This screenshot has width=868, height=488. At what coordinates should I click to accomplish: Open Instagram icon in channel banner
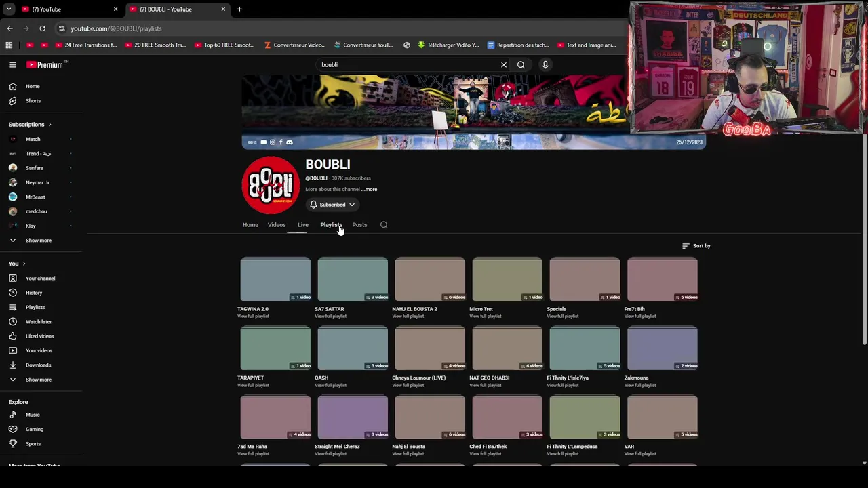coord(273,142)
